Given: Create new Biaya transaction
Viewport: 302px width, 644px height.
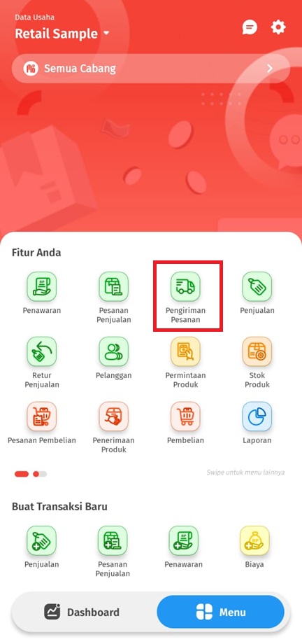Looking at the screenshot, I should [x=254, y=540].
